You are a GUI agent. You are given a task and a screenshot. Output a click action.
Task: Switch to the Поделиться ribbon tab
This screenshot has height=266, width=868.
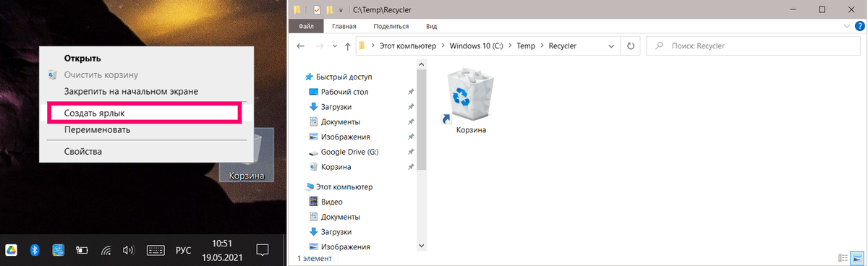392,26
